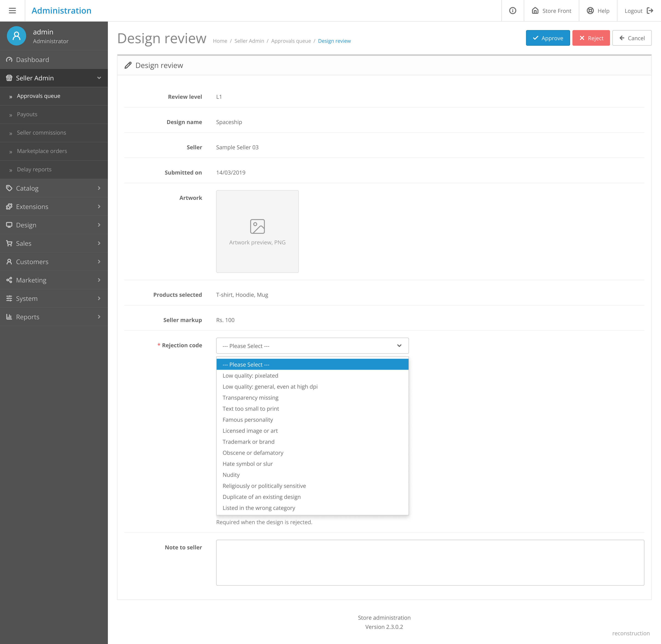Click the Cancel button
661x644 pixels.
tap(632, 38)
